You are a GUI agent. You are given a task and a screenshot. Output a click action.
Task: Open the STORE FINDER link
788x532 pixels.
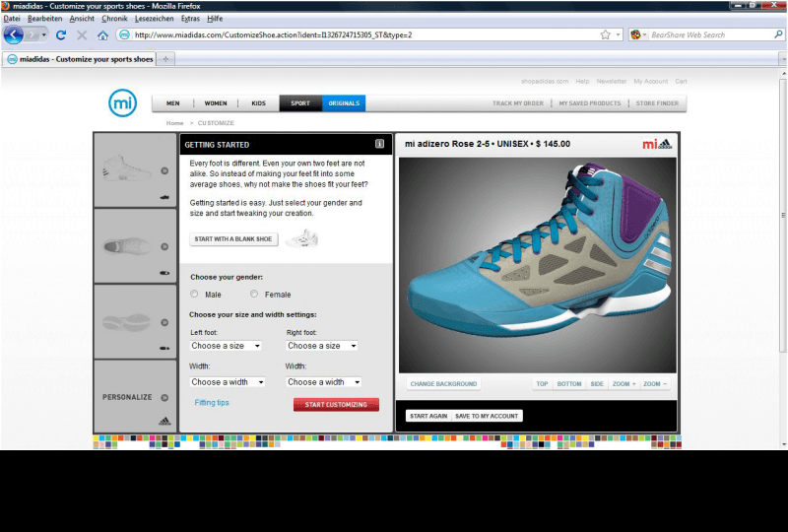pyautogui.click(x=657, y=103)
